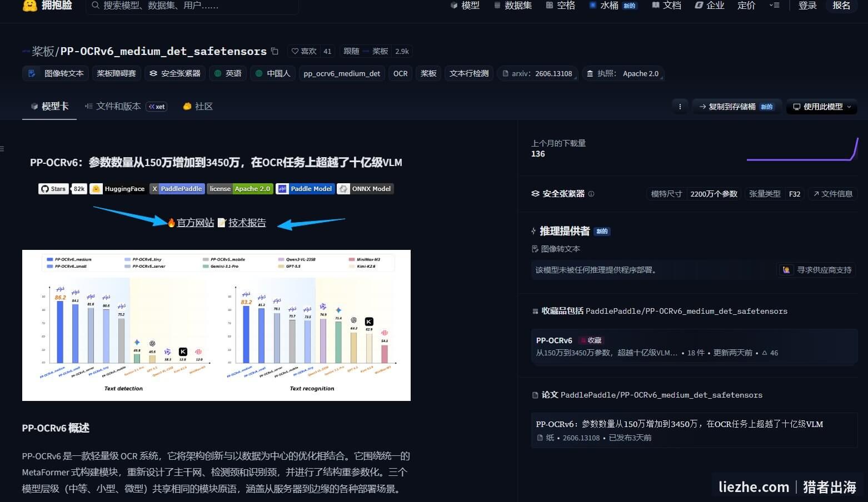The height and width of the screenshot is (502, 868).
Task: Open the PP-OCRv6 collection card
Action: pyautogui.click(x=694, y=346)
